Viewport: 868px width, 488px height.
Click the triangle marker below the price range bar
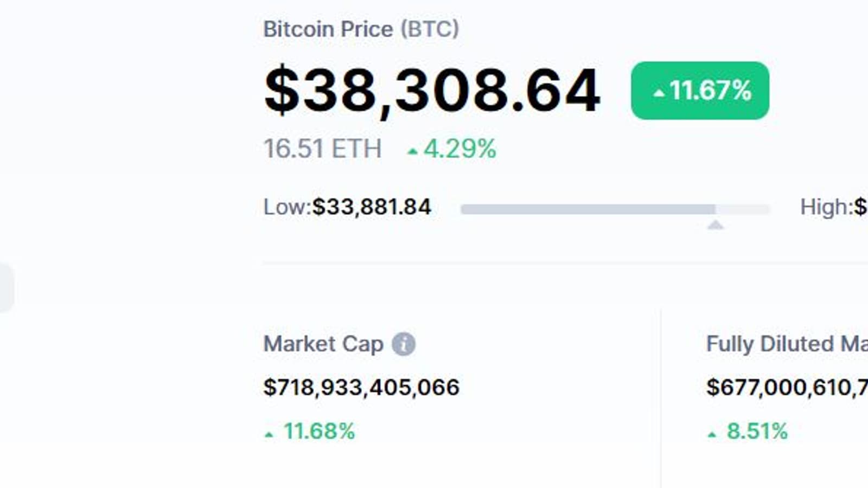click(716, 224)
